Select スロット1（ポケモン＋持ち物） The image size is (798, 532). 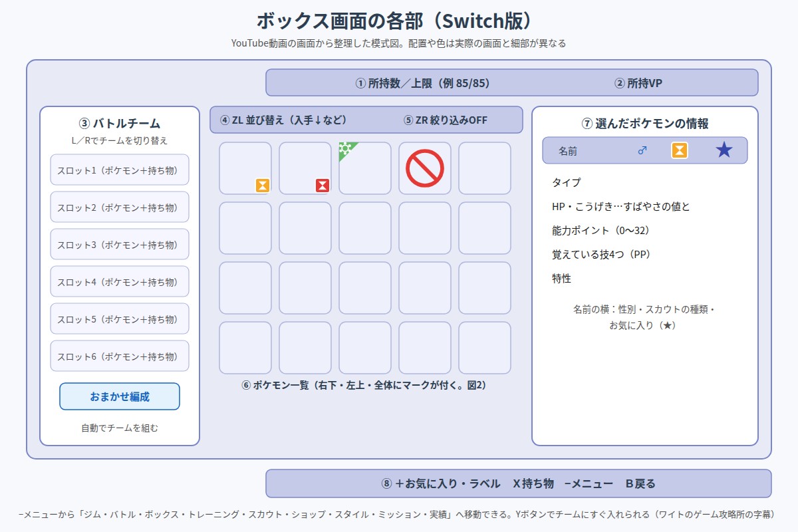pyautogui.click(x=120, y=170)
